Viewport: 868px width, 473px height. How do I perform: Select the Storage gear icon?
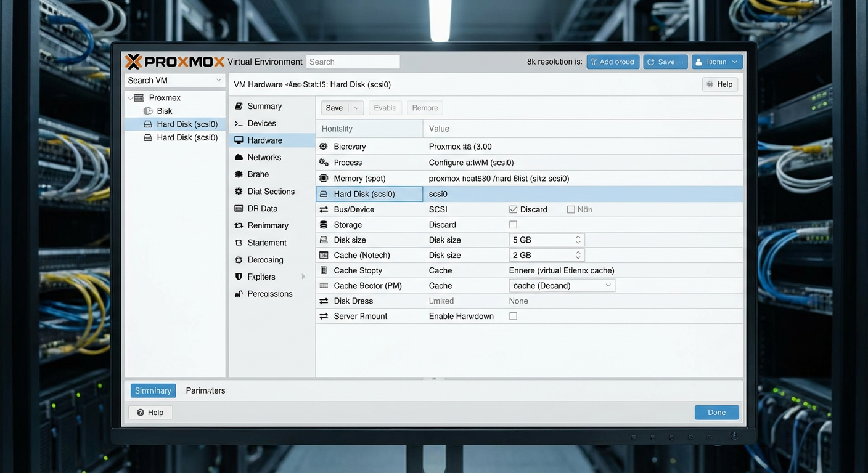pyautogui.click(x=324, y=224)
